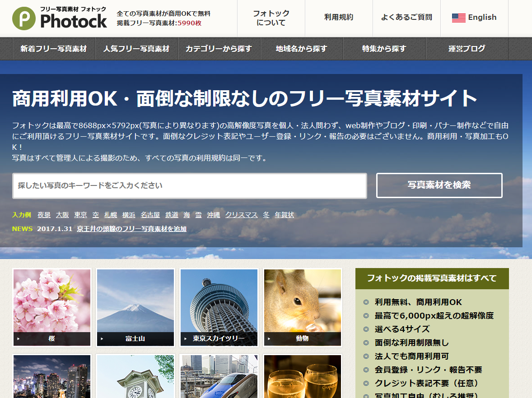Image resolution: width=532 pixels, height=398 pixels.
Task: Open the 富士山 thumbnail
Action: 135,307
